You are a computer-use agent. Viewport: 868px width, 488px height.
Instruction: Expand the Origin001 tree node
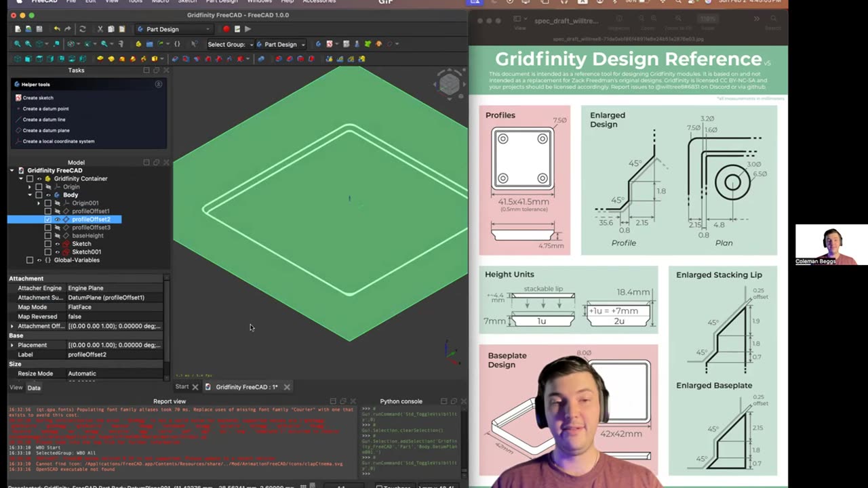[39, 203]
